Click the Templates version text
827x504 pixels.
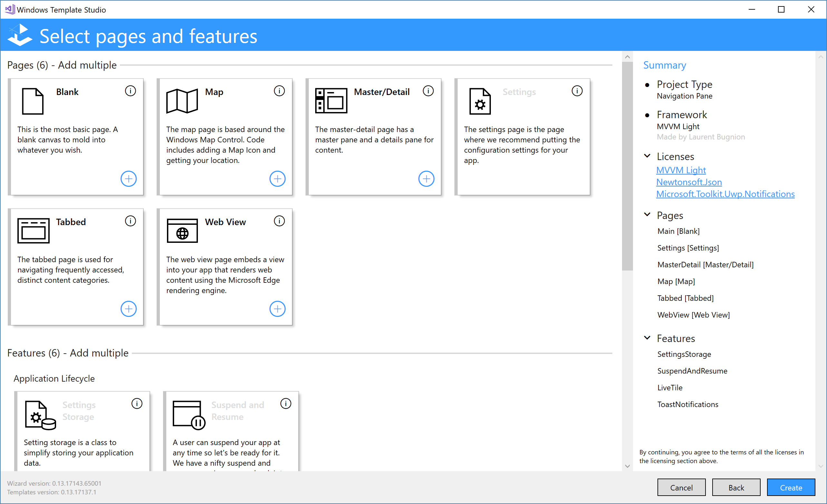(x=52, y=492)
